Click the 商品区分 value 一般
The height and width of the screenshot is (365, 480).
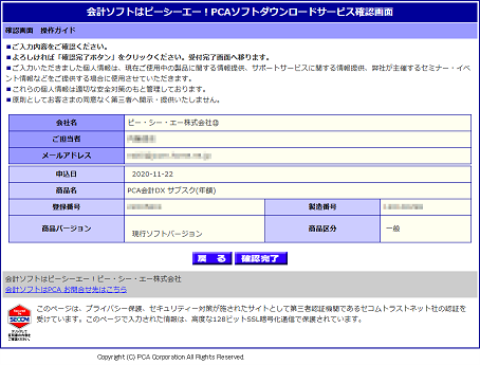pyautogui.click(x=393, y=228)
